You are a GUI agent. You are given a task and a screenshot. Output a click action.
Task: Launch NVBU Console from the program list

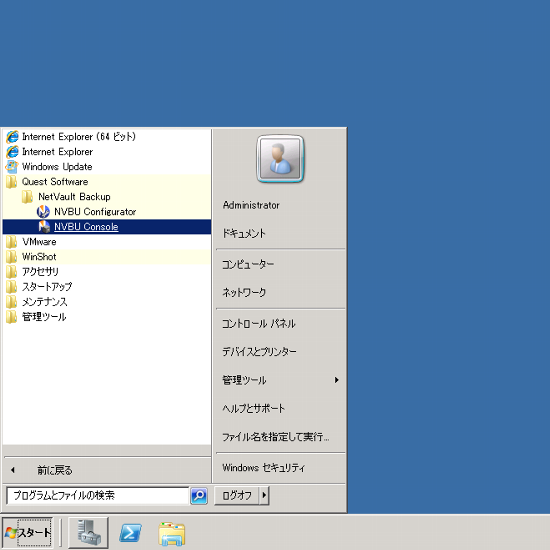pyautogui.click(x=107, y=227)
